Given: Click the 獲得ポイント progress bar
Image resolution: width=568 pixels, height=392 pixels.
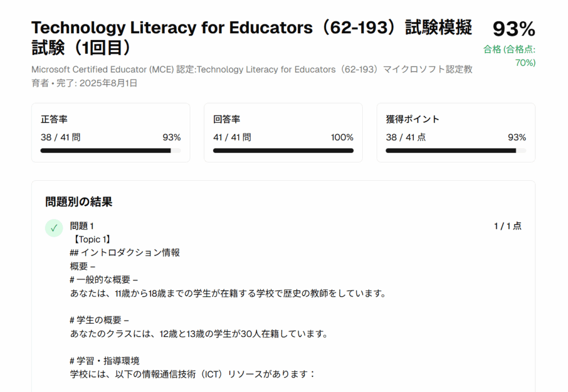Looking at the screenshot, I should click(x=456, y=151).
